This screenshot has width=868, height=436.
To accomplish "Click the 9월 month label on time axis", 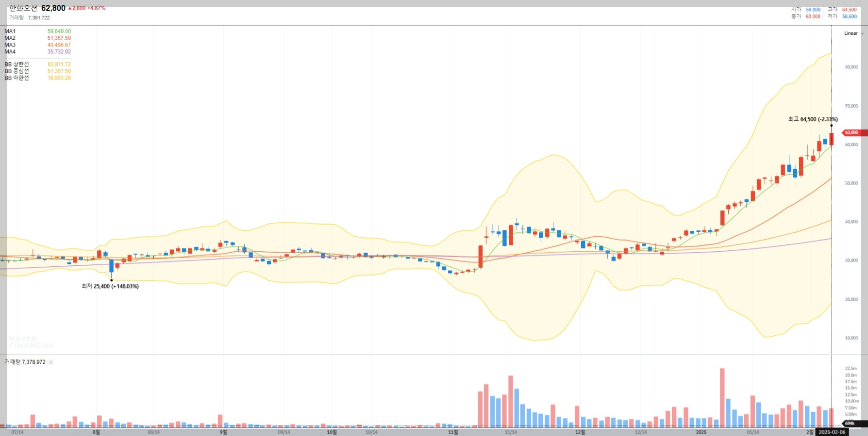I will point(223,432).
